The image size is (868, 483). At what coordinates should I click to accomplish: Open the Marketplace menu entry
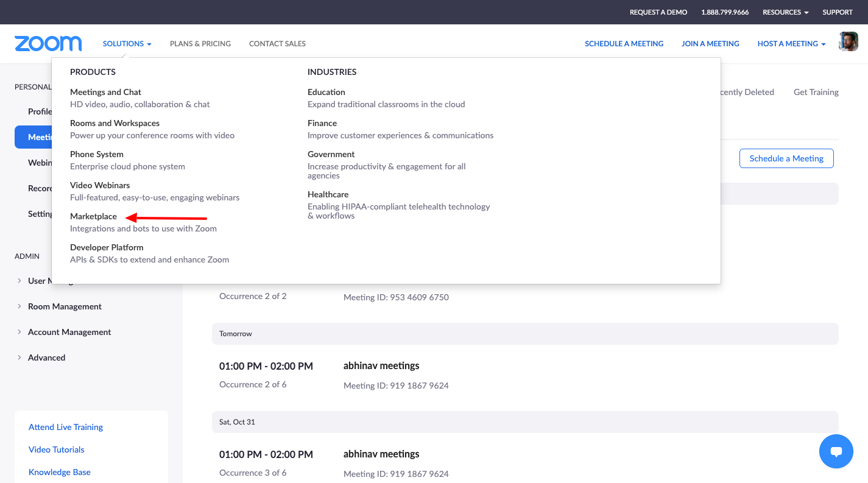click(93, 216)
